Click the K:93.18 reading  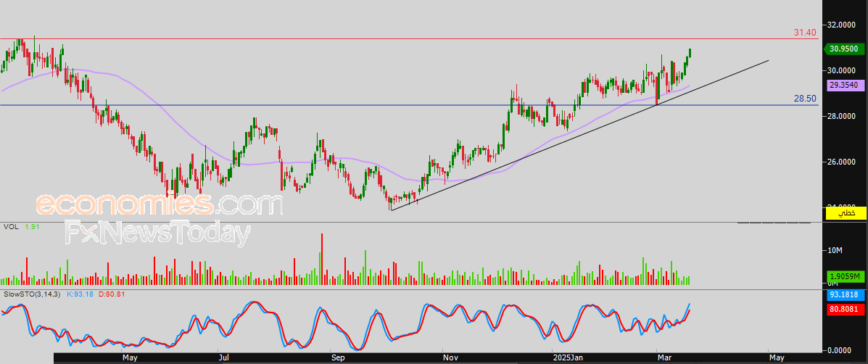pos(80,294)
